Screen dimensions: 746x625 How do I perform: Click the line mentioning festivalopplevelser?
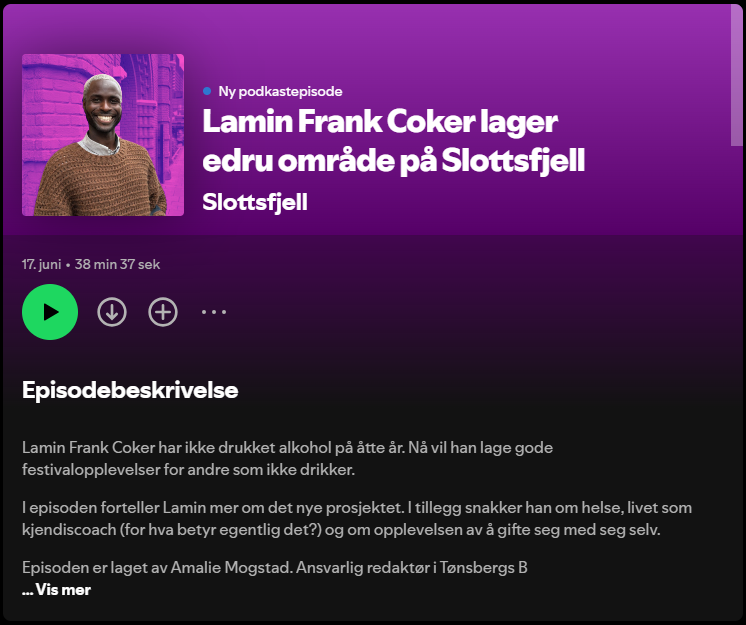[x=188, y=470]
